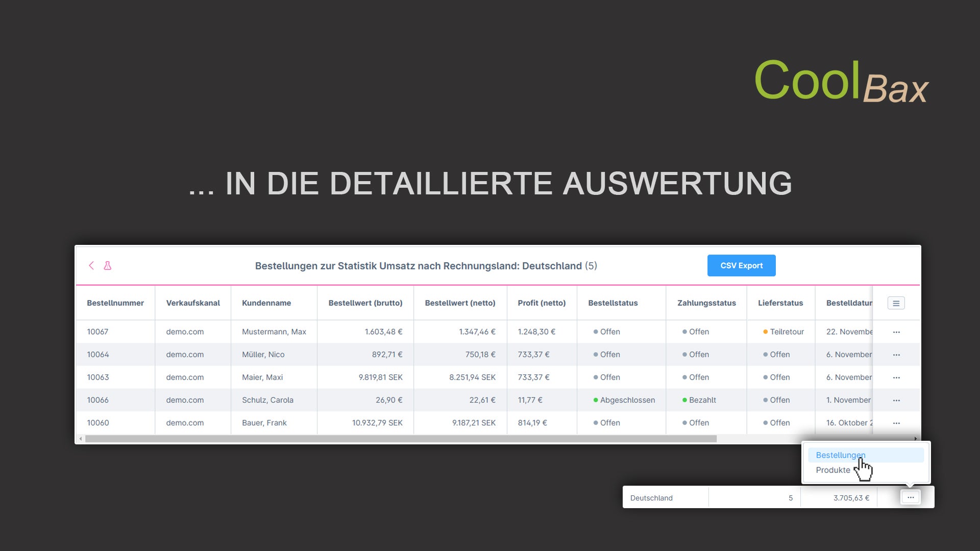Click the Zahlungsstatus column header

706,303
